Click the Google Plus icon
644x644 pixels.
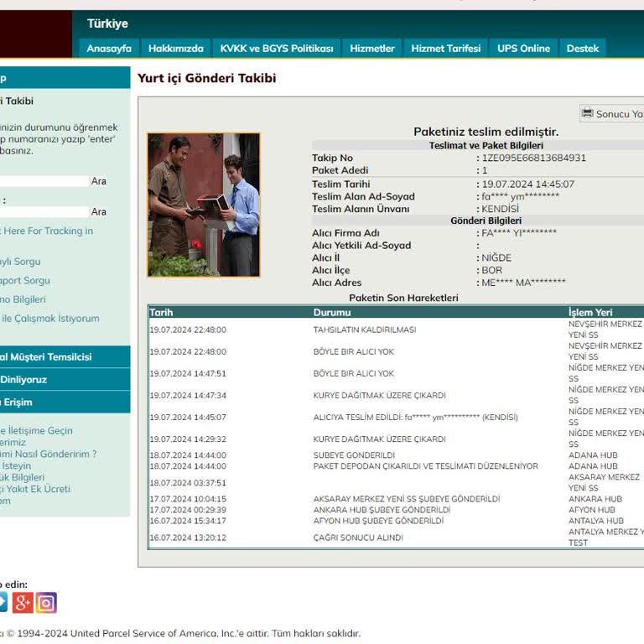[x=23, y=602]
